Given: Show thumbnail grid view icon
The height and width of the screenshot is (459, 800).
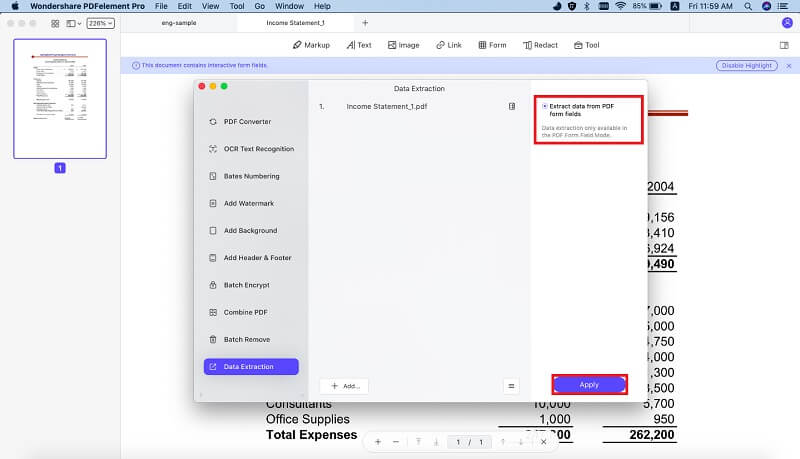Looking at the screenshot, I should coord(55,23).
